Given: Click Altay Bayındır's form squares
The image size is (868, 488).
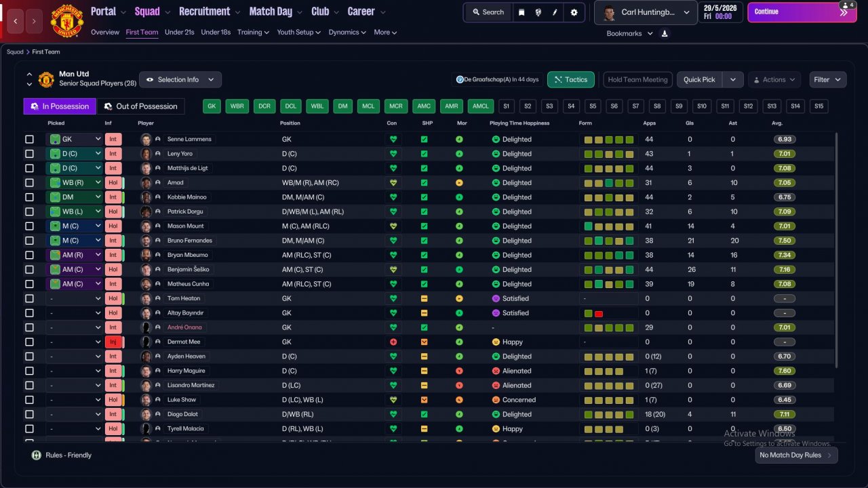Looking at the screenshot, I should 593,313.
